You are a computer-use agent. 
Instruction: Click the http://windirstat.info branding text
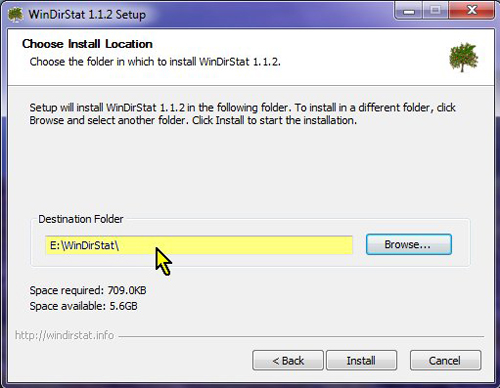[64, 335]
